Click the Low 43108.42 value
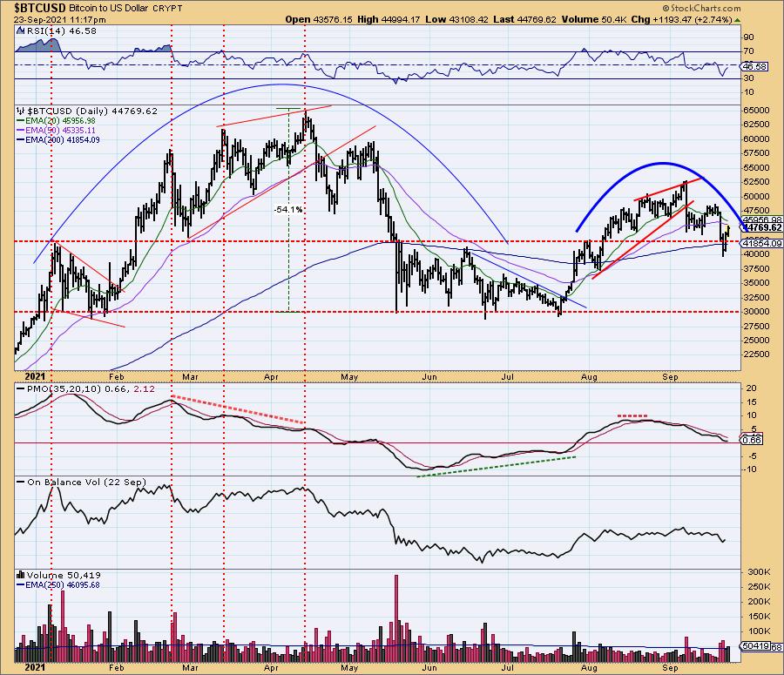This screenshot has width=784, height=675. pos(456,19)
